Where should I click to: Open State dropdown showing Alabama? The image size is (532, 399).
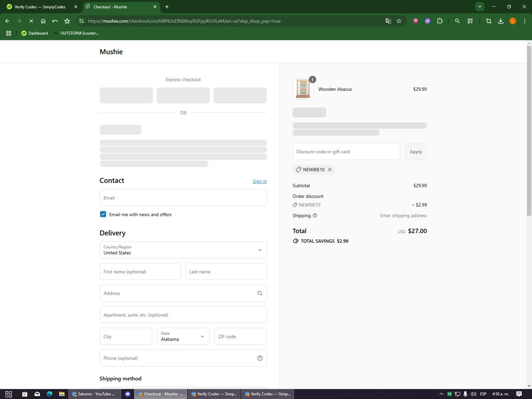(183, 336)
